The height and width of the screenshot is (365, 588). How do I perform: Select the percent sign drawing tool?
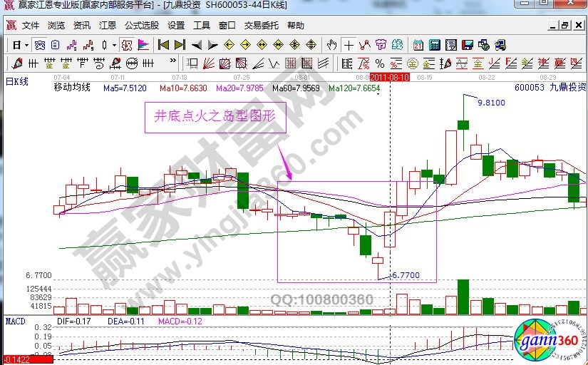380,63
